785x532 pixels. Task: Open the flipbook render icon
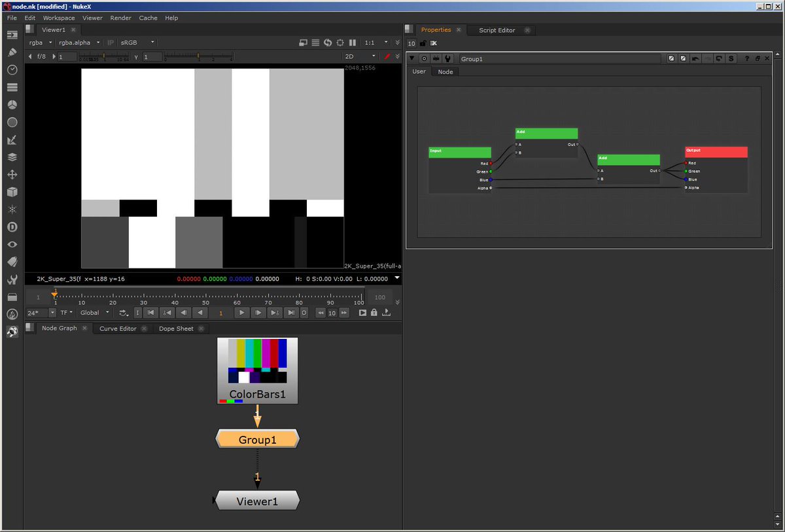pyautogui.click(x=362, y=313)
